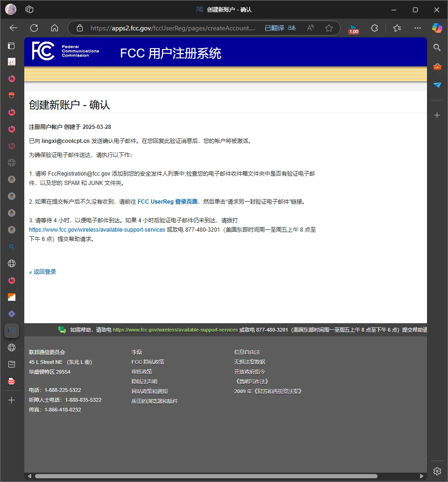Refresh the current page
The width and height of the screenshot is (448, 482).
point(34,28)
